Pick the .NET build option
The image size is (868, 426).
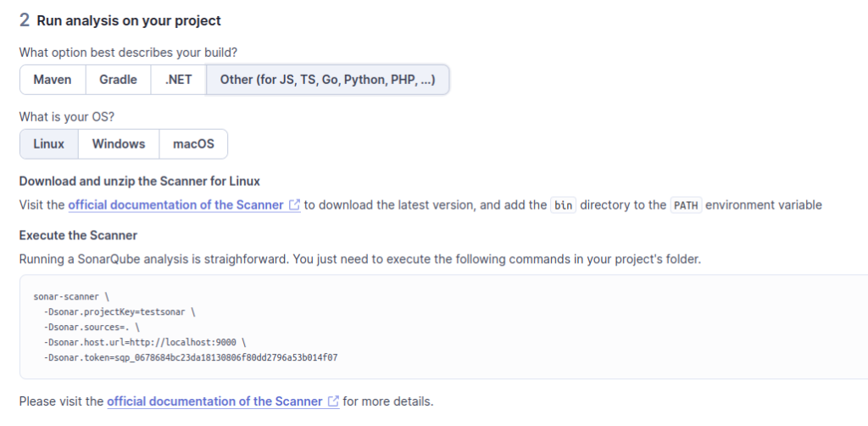[178, 80]
